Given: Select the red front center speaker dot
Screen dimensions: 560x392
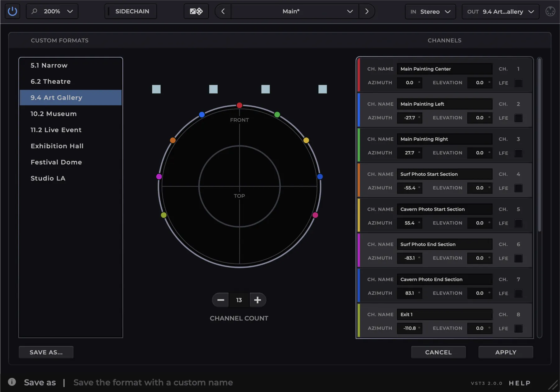Looking at the screenshot, I should [239, 105].
